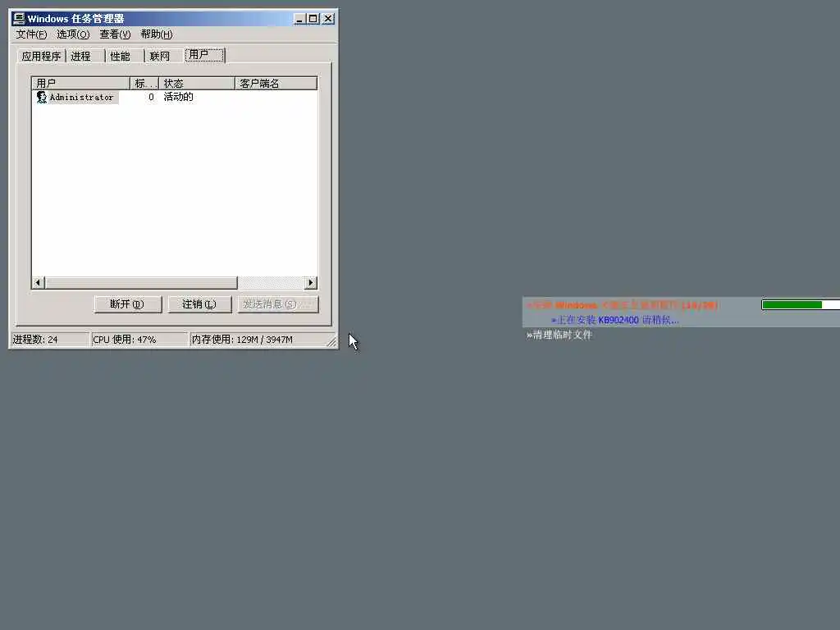
Task: Click the window resize grip
Action: (331, 341)
